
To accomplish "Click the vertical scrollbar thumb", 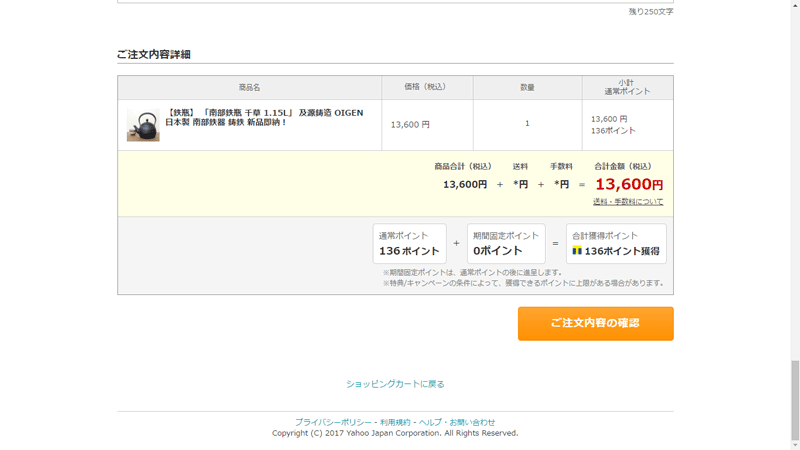I will point(795,399).
